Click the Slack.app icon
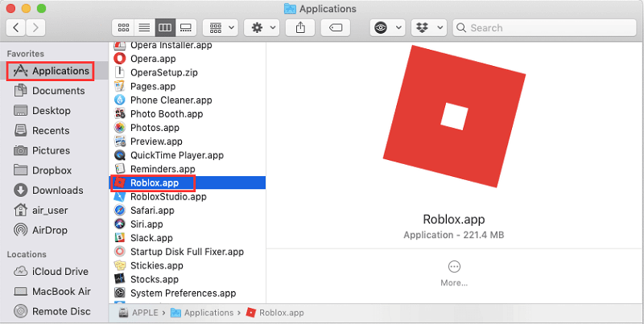Image resolution: width=644 pixels, height=324 pixels. (x=119, y=238)
